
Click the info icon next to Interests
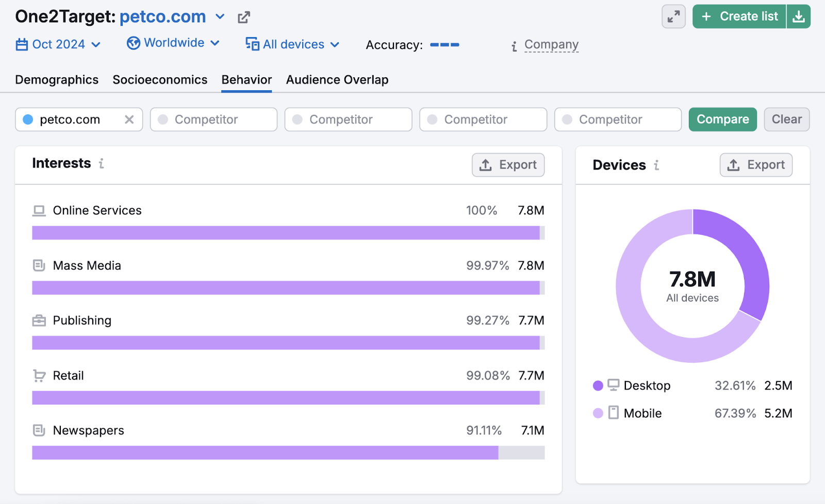pos(102,163)
